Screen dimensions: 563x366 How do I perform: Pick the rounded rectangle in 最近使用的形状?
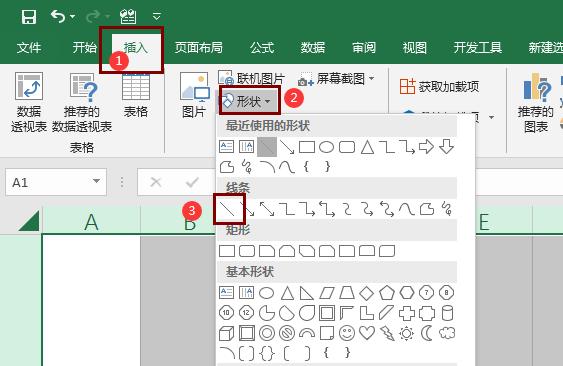pos(347,147)
